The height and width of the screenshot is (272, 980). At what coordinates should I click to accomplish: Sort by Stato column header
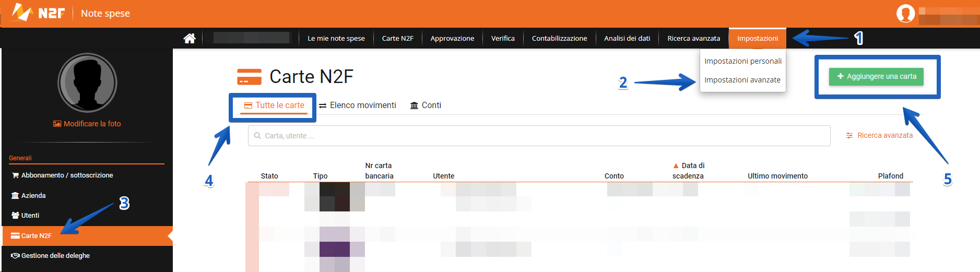269,176
